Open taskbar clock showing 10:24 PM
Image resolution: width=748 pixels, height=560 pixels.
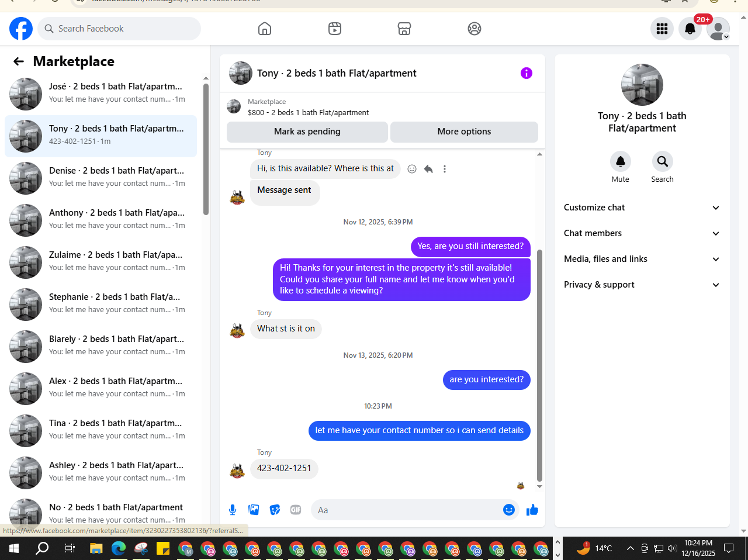point(698,548)
